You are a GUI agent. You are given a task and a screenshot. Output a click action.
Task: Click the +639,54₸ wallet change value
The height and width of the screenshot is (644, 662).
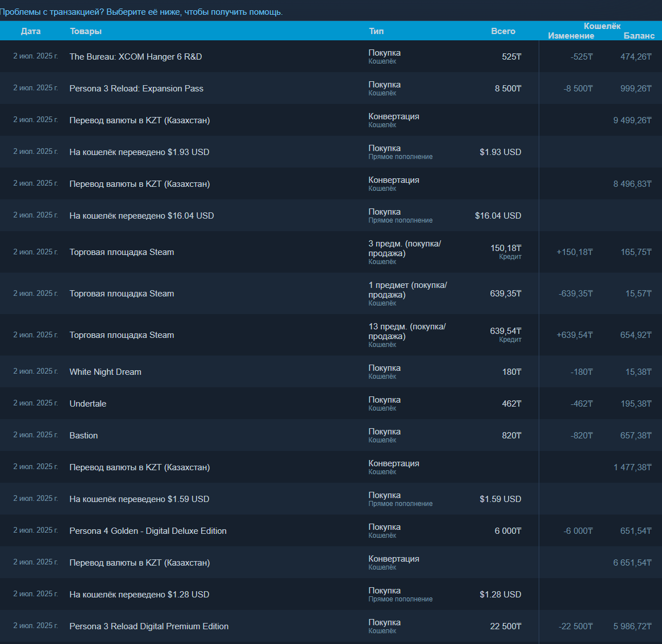click(x=574, y=334)
